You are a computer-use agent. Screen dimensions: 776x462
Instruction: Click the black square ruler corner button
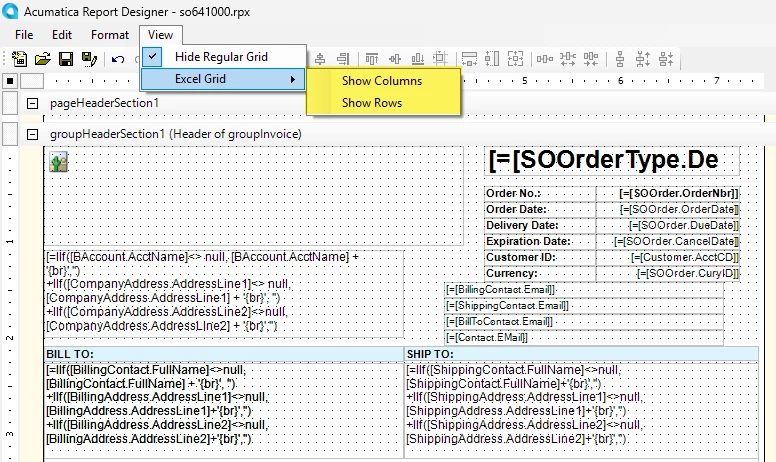(10, 81)
